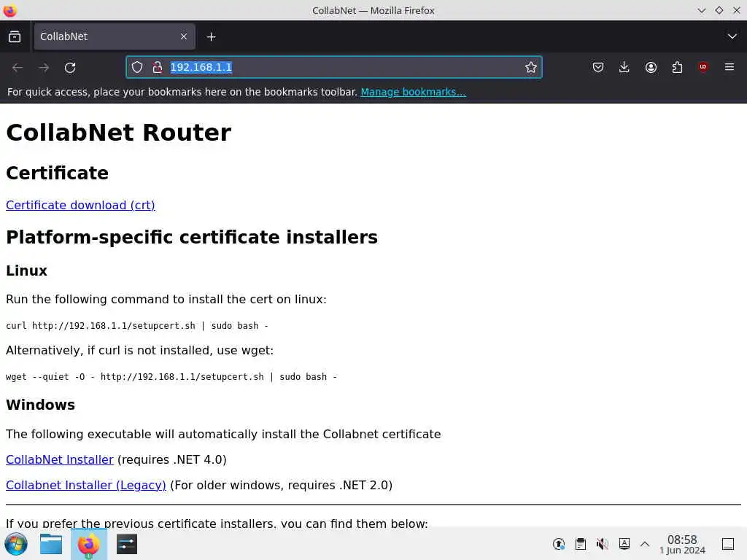Open the keyboard layout tray icon

tap(624, 543)
